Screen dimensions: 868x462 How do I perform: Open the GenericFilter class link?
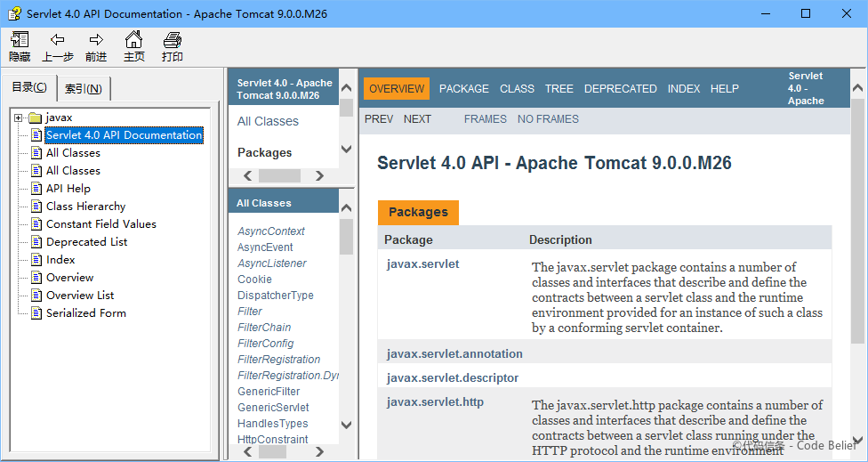[x=269, y=392]
